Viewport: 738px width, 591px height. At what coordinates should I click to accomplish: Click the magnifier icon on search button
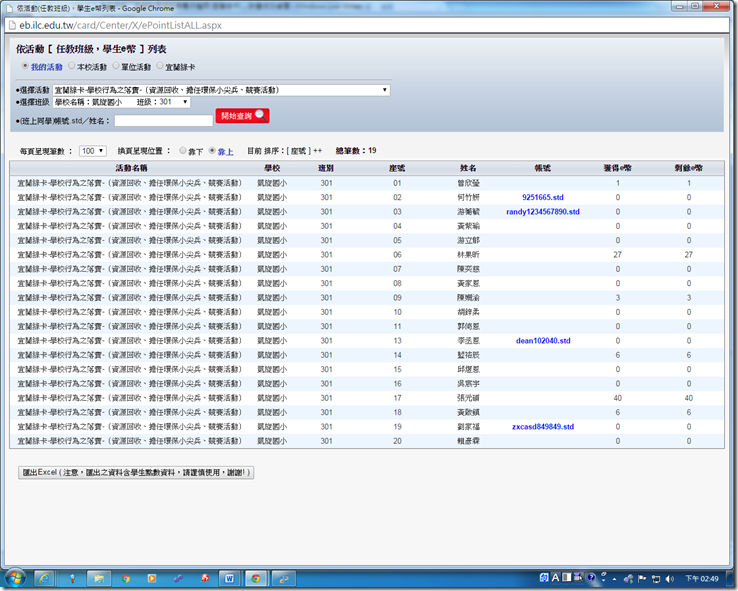click(x=260, y=115)
